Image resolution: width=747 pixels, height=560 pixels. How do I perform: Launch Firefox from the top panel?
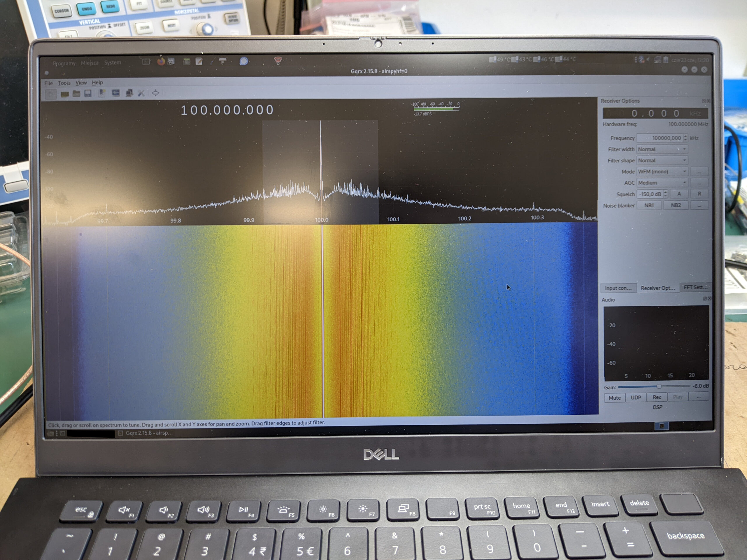[161, 62]
